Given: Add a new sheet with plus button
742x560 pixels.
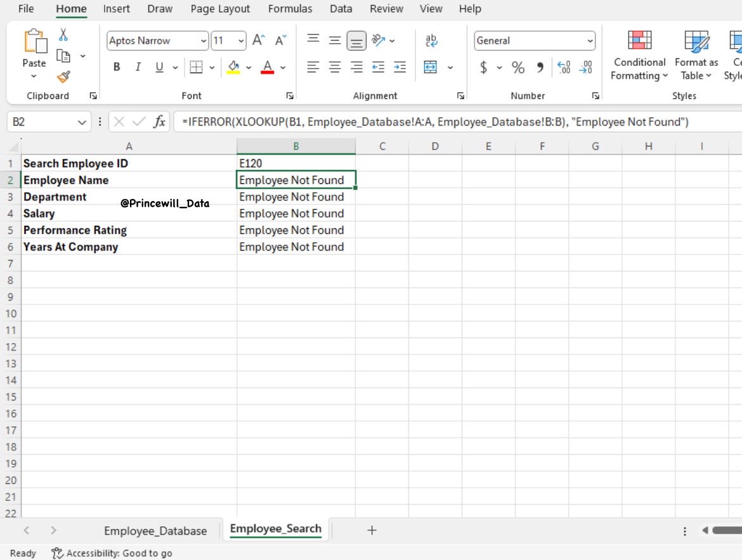Looking at the screenshot, I should (x=372, y=530).
